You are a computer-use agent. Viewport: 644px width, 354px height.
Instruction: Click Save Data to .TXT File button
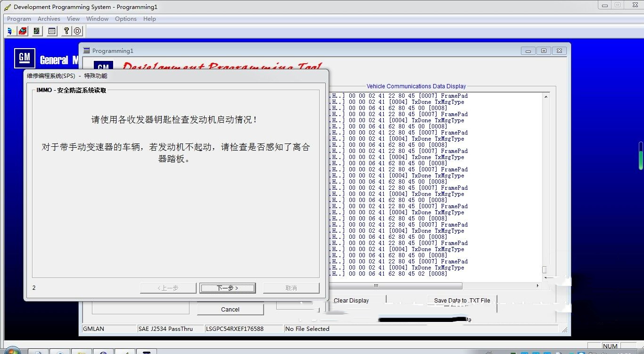coord(462,301)
